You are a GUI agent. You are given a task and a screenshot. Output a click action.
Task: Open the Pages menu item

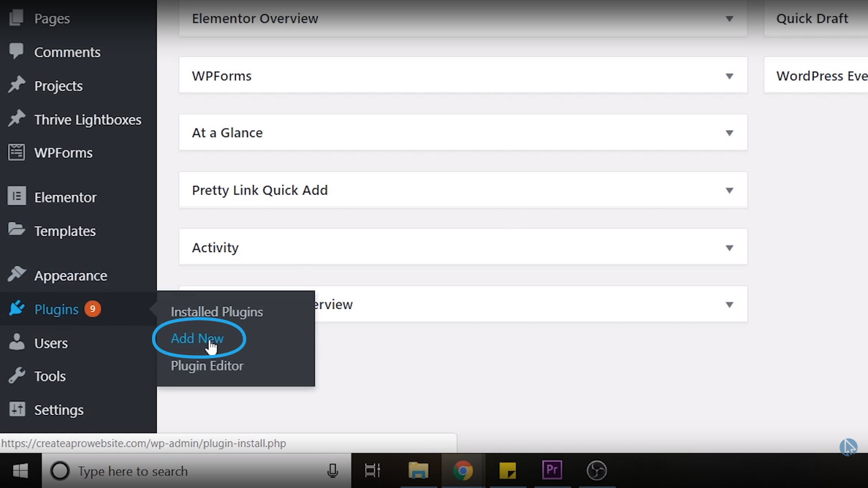[x=52, y=18]
